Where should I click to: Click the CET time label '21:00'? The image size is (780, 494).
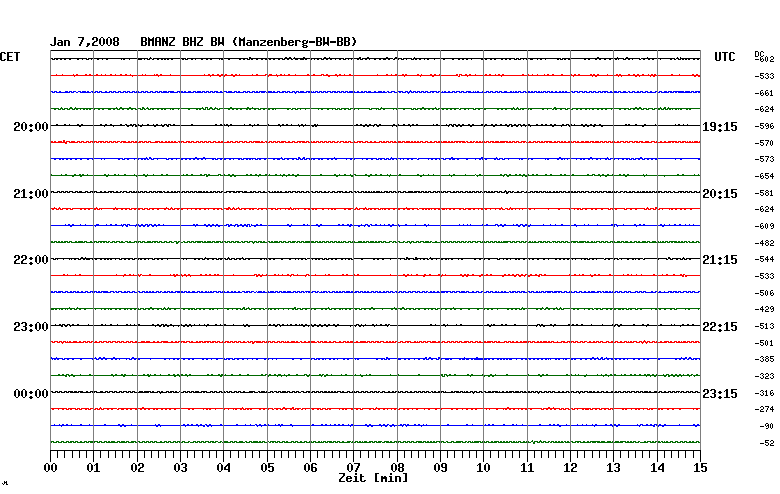click(x=31, y=194)
